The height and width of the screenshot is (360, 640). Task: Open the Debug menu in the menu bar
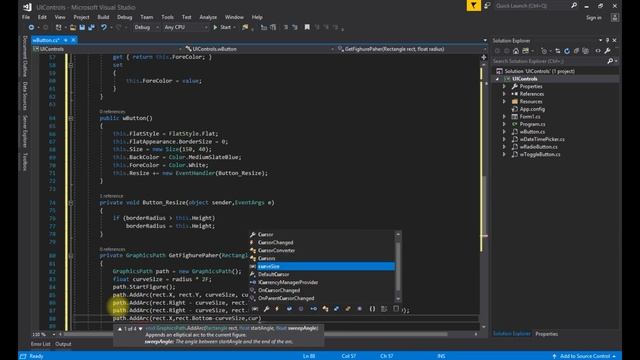click(124, 17)
